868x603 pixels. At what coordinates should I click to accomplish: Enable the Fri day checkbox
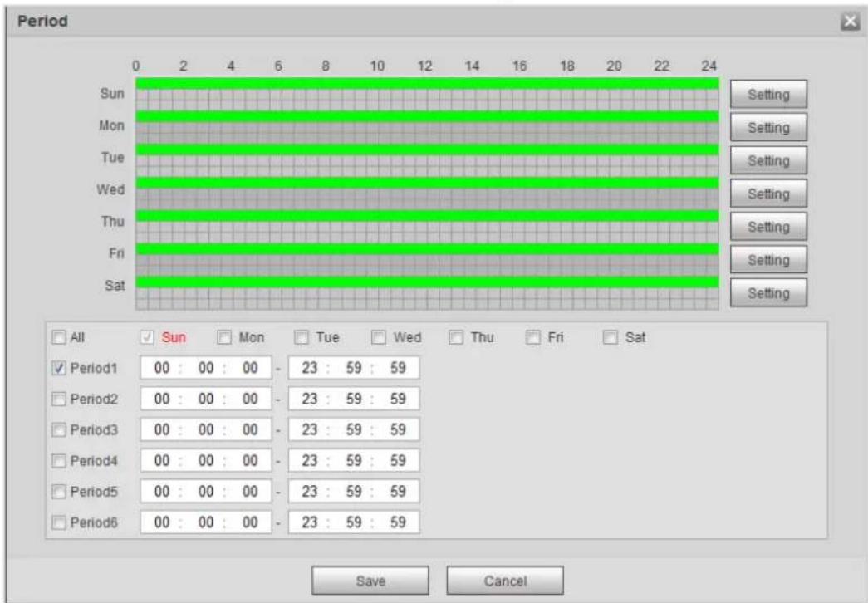pos(532,337)
